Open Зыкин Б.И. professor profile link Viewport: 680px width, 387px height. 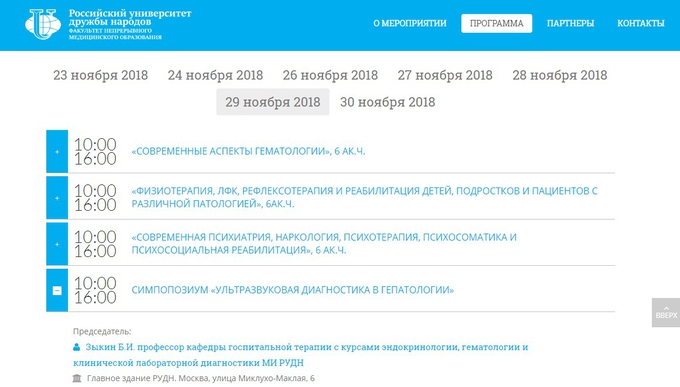click(301, 355)
